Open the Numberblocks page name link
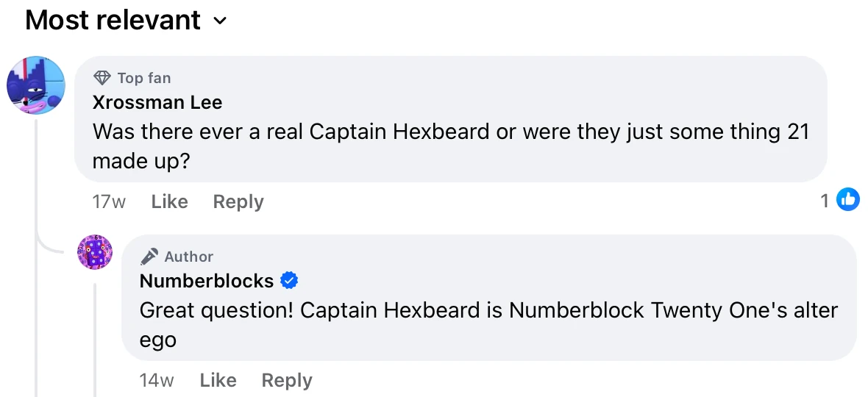This screenshot has height=397, width=868. point(207,281)
